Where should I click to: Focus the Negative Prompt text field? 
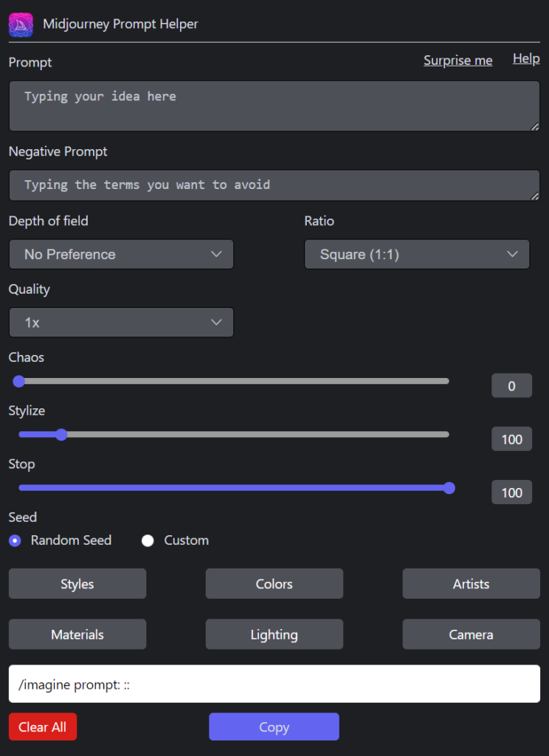coord(274,185)
